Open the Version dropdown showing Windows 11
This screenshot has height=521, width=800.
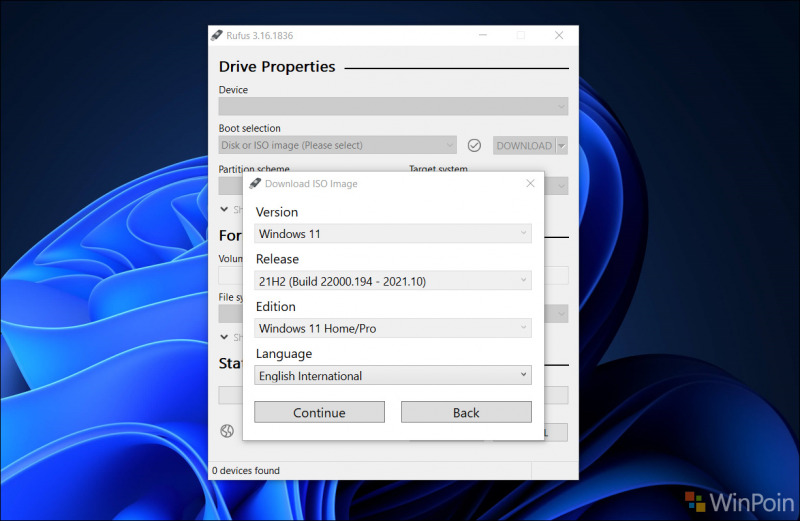(x=392, y=234)
